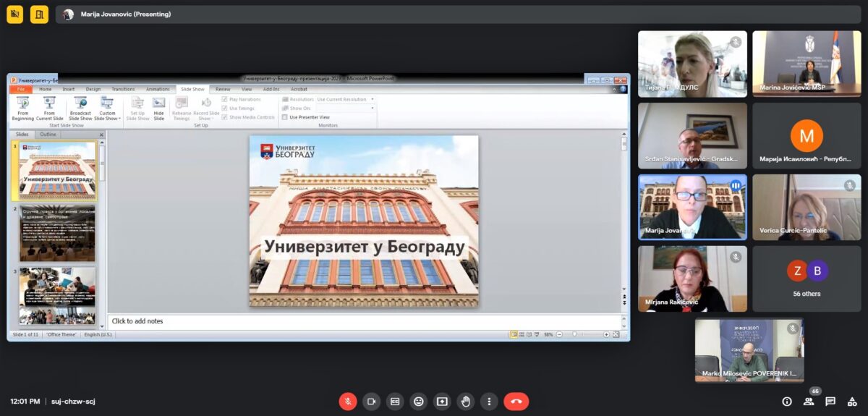
Task: Expand the Custom Slide Show menu
Action: point(107,109)
